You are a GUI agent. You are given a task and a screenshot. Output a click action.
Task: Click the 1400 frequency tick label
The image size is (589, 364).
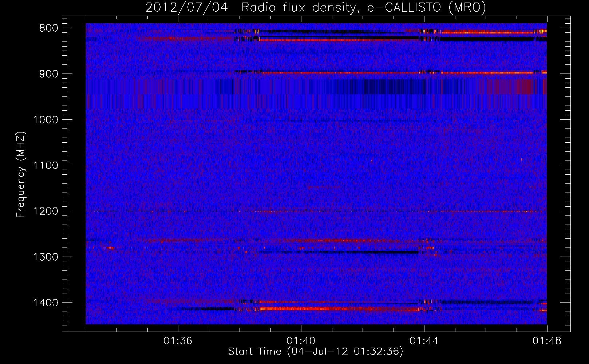[x=46, y=303]
